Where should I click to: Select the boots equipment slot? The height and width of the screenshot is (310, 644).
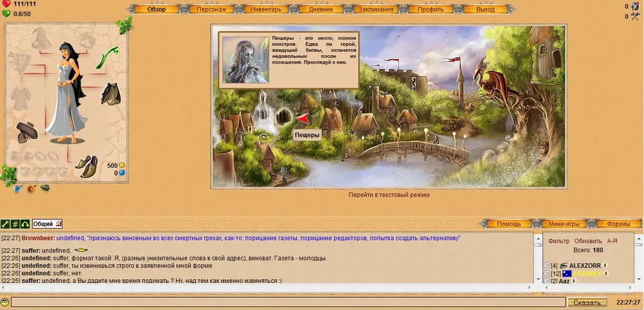click(x=87, y=167)
